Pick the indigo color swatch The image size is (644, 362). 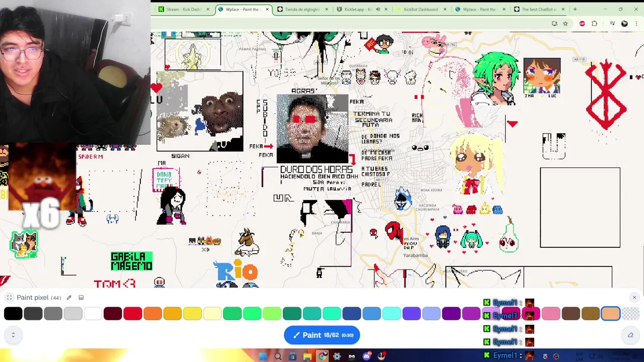pyautogui.click(x=412, y=314)
